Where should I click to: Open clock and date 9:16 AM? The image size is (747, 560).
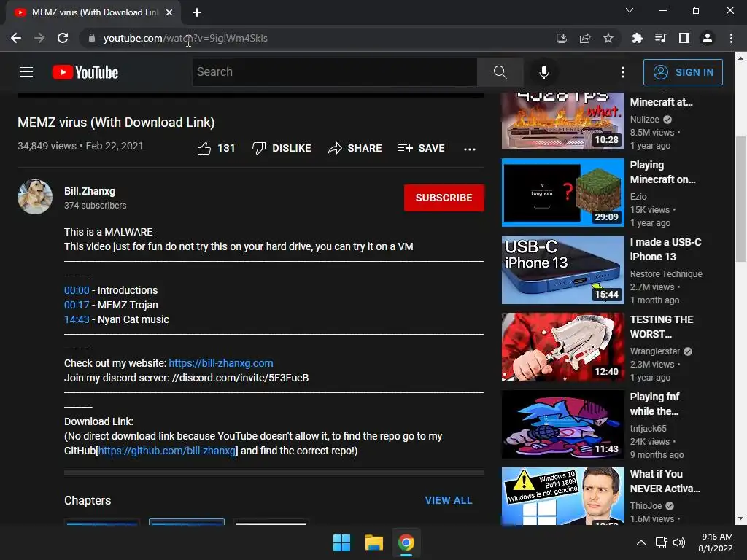716,542
